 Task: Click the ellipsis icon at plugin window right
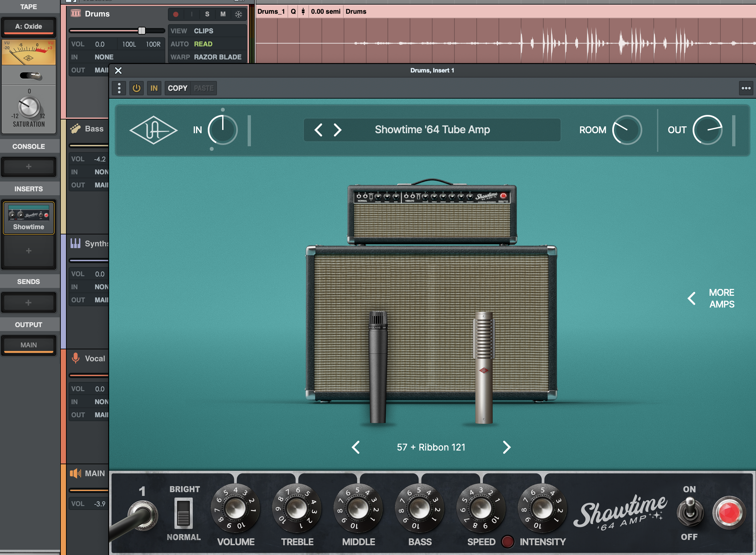(x=746, y=88)
